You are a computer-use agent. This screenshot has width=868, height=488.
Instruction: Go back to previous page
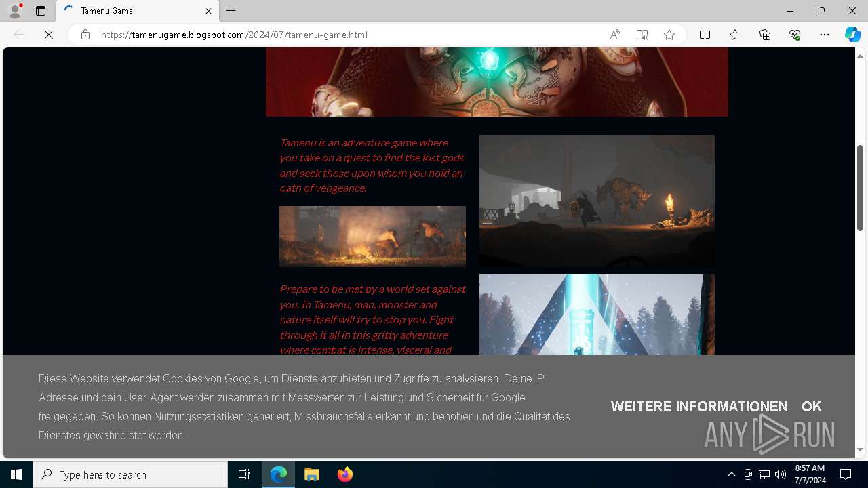tap(19, 35)
